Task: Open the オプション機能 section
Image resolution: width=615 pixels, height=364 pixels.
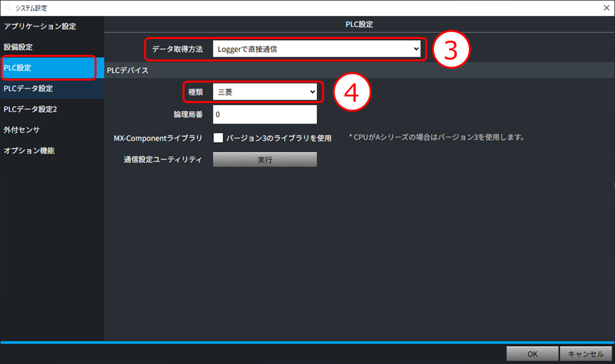Action: click(x=29, y=151)
